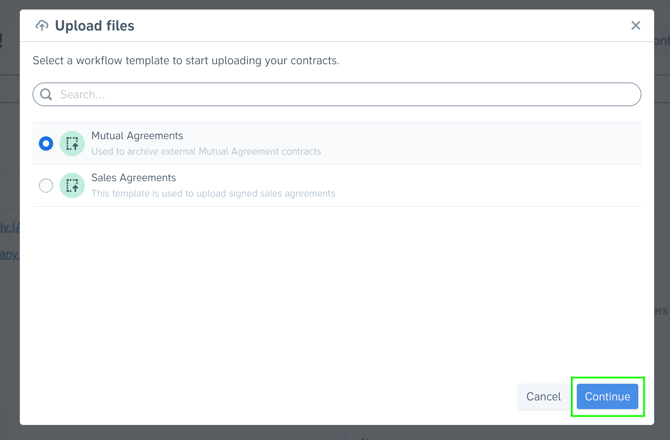Click the magnifying glass search icon

46,94
